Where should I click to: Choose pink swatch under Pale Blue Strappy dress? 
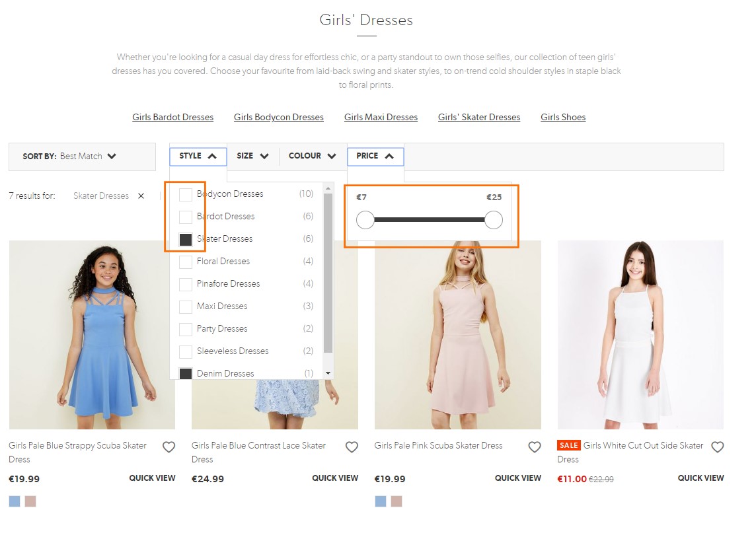click(x=30, y=501)
